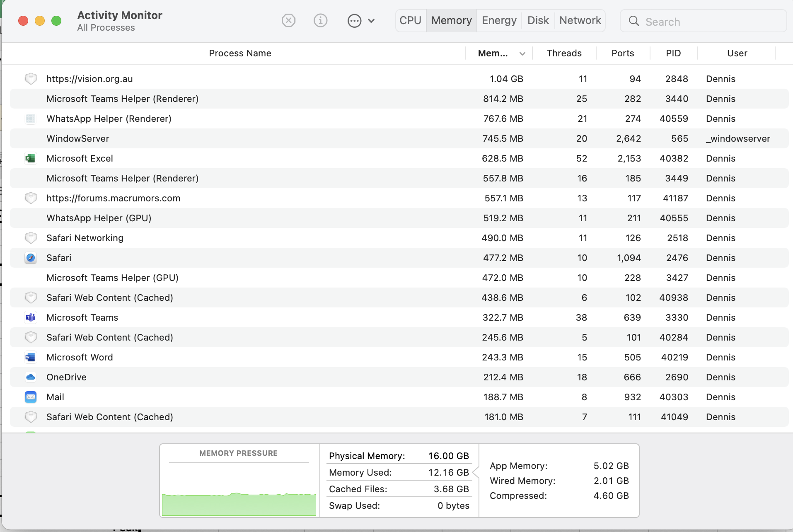The height and width of the screenshot is (532, 793).
Task: Switch to the Memory tab
Action: click(x=452, y=20)
